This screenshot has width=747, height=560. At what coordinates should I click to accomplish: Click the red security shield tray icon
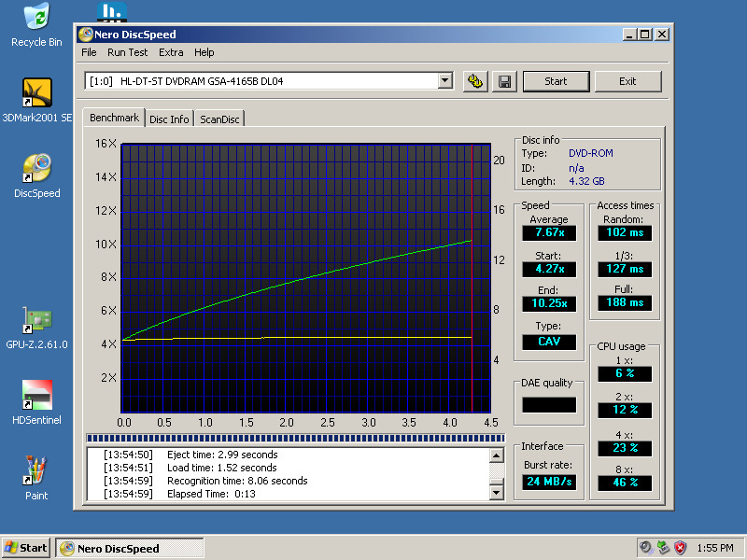point(681,548)
